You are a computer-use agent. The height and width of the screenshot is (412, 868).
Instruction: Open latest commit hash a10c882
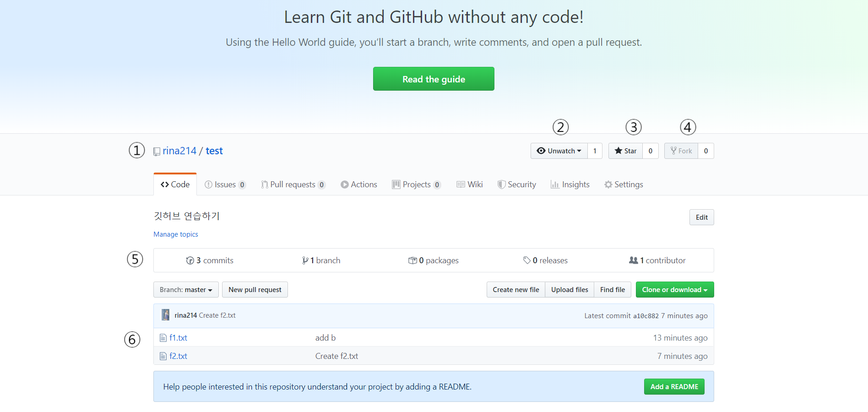[646, 316]
